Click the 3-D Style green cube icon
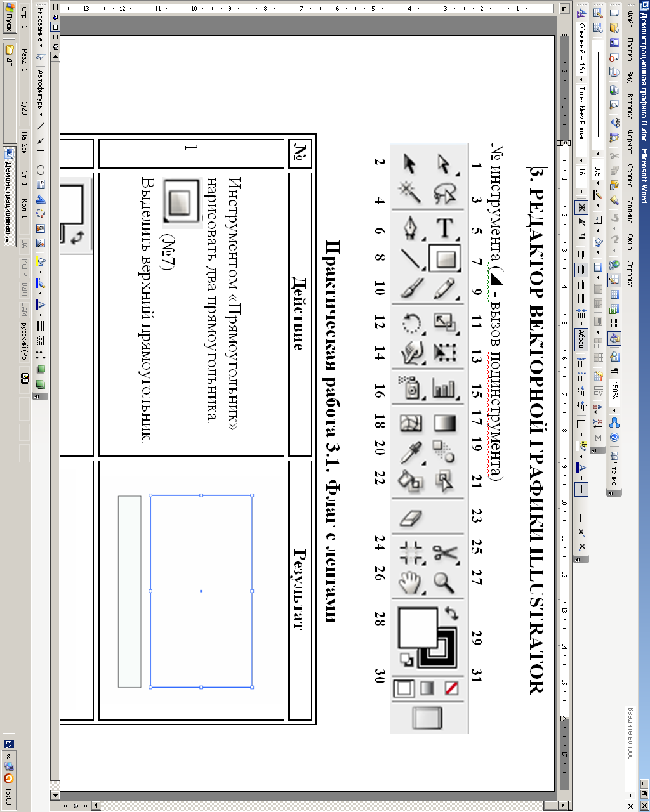 click(x=41, y=384)
